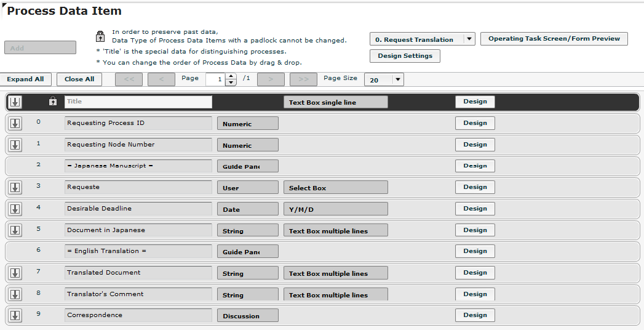Image resolution: width=644 pixels, height=330 pixels.
Task: Open Design Settings
Action: pos(405,56)
